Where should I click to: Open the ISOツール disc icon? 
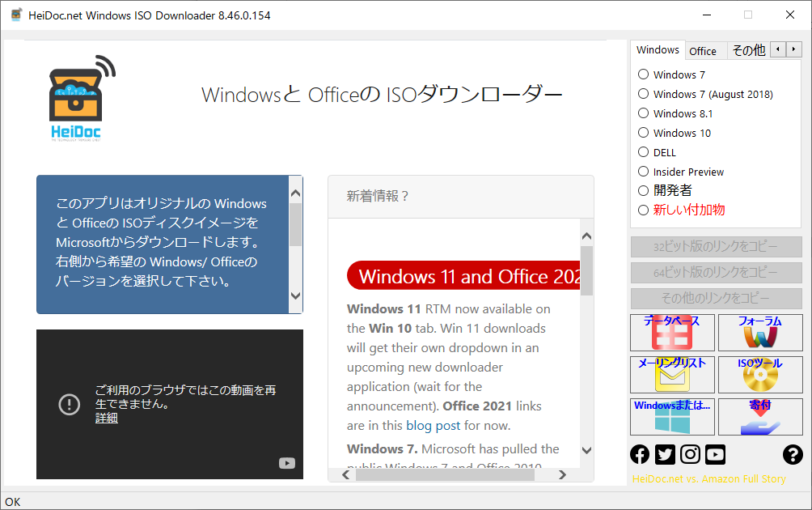[760, 375]
